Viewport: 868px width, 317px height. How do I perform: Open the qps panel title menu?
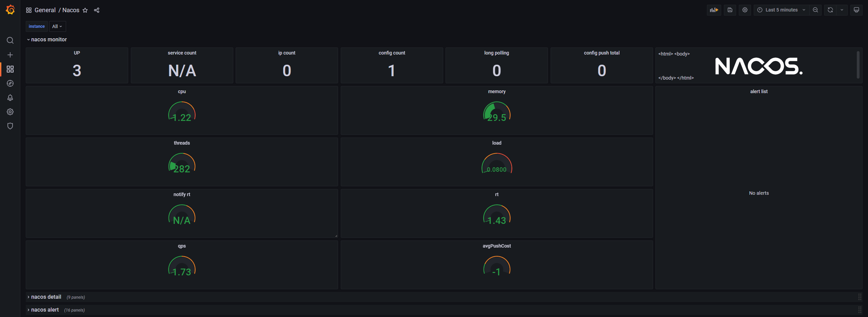click(x=182, y=246)
